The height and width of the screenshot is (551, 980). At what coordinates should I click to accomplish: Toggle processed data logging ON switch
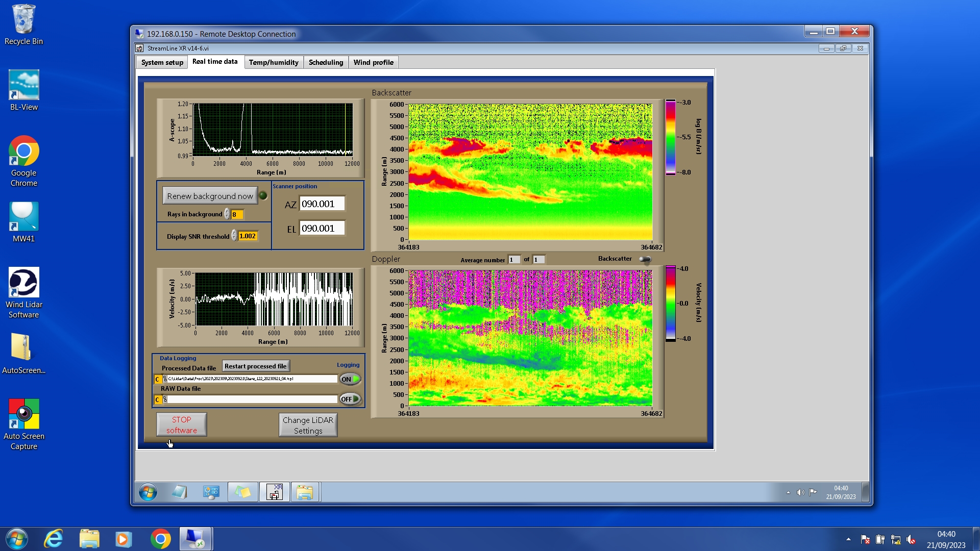click(x=350, y=379)
